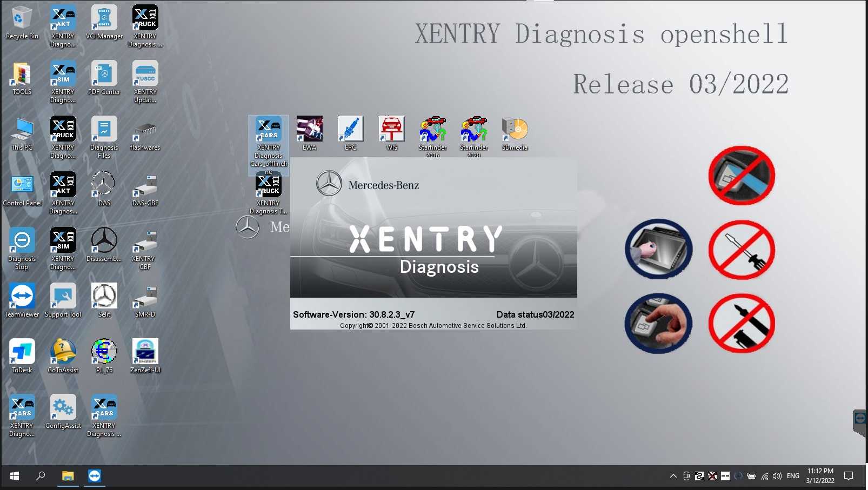This screenshot has width=868, height=490.
Task: Launch the WIS workshop shortcut
Action: click(x=392, y=133)
